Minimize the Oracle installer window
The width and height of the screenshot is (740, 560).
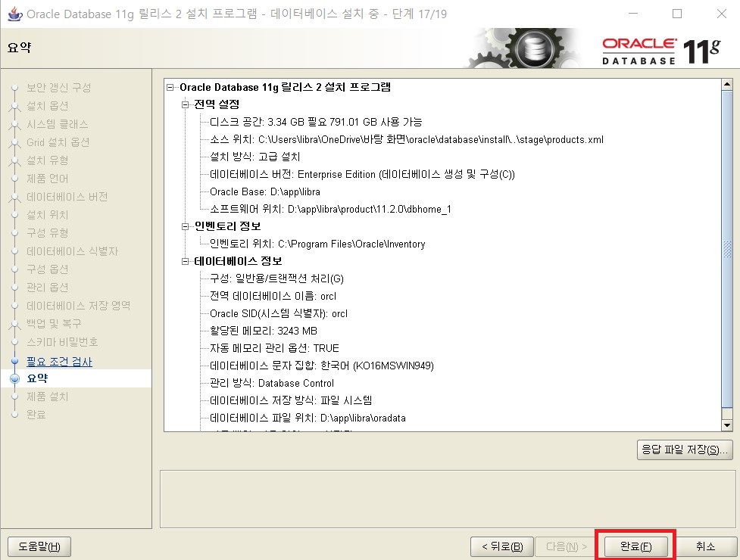[x=633, y=14]
